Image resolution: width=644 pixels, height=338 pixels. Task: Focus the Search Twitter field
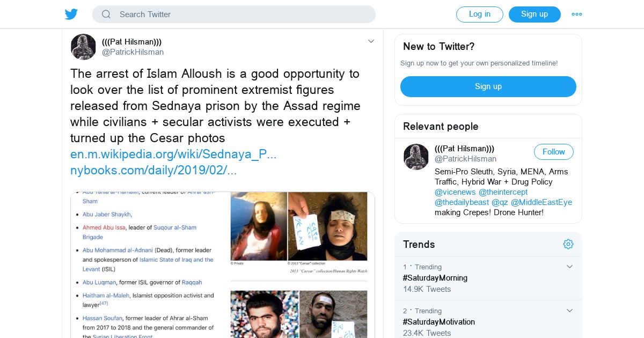[241, 14]
